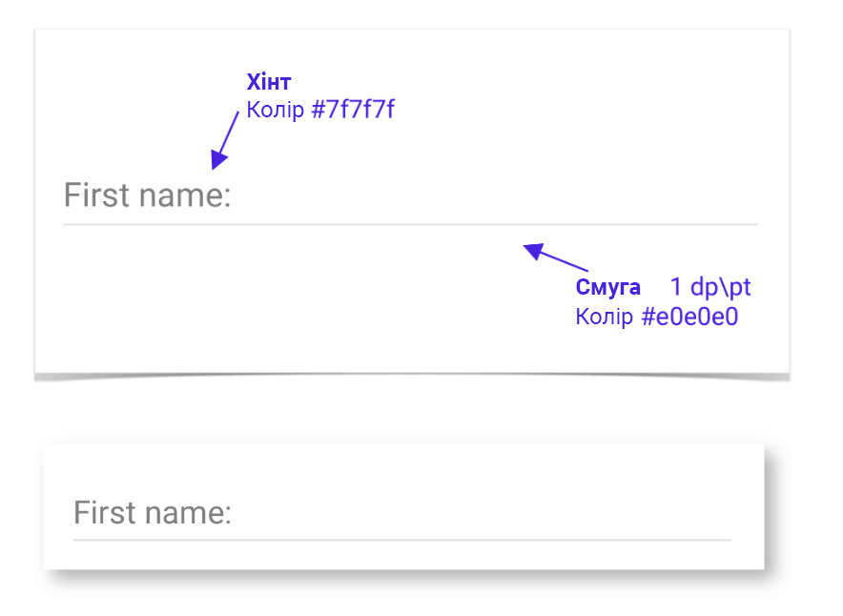Click the gray First name: hint in lower card
843x616 pixels.
click(x=153, y=512)
